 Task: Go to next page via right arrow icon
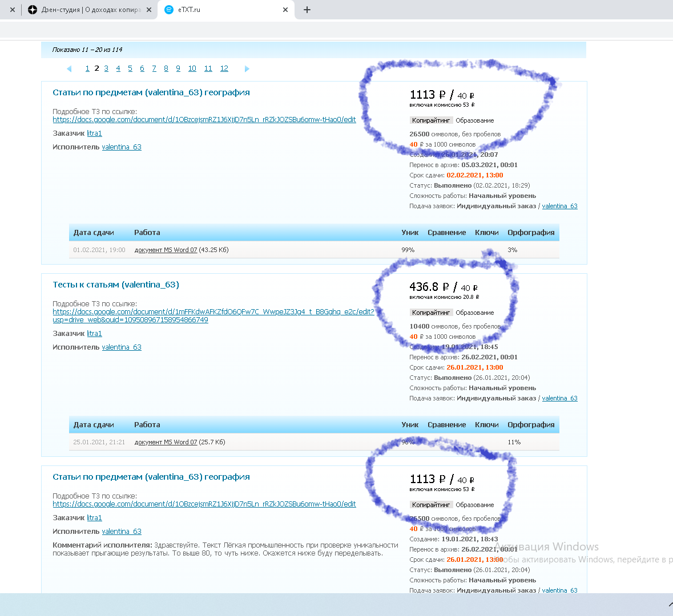(x=247, y=68)
